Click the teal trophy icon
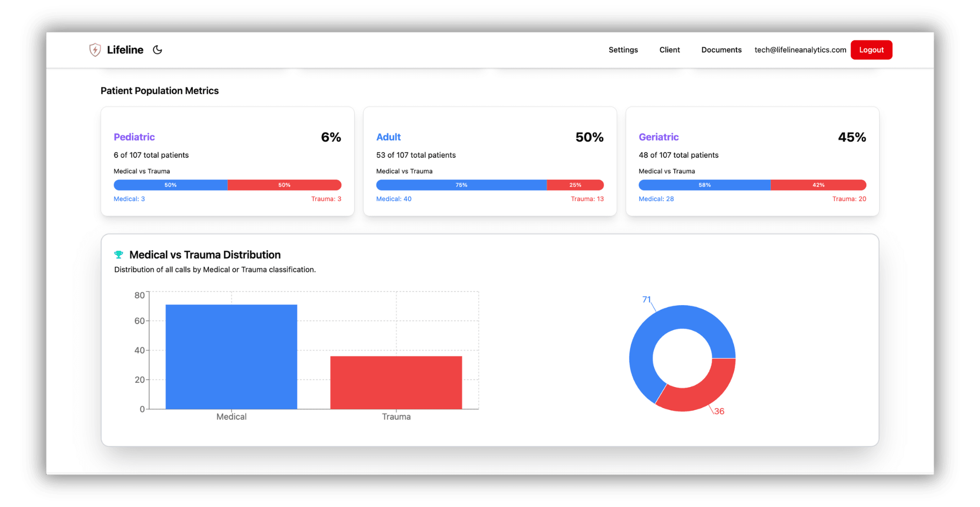Viewport: 980px width, 507px height. 119,255
